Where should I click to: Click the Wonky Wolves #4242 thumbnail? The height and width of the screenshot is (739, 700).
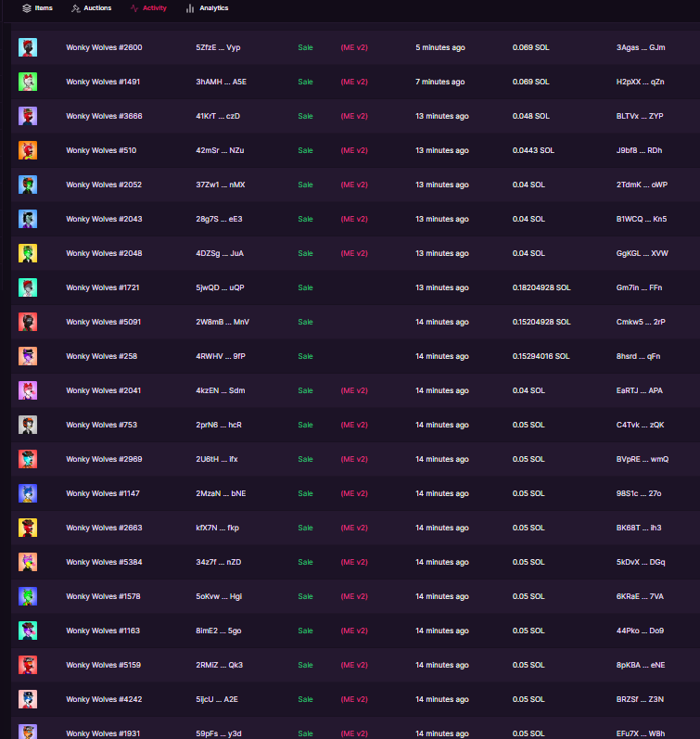[x=28, y=699]
